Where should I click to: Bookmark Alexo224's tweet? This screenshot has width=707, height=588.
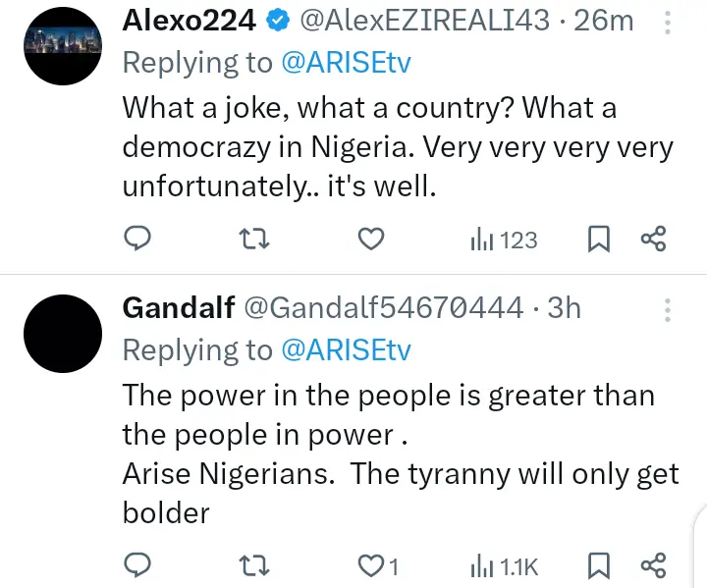click(x=598, y=239)
